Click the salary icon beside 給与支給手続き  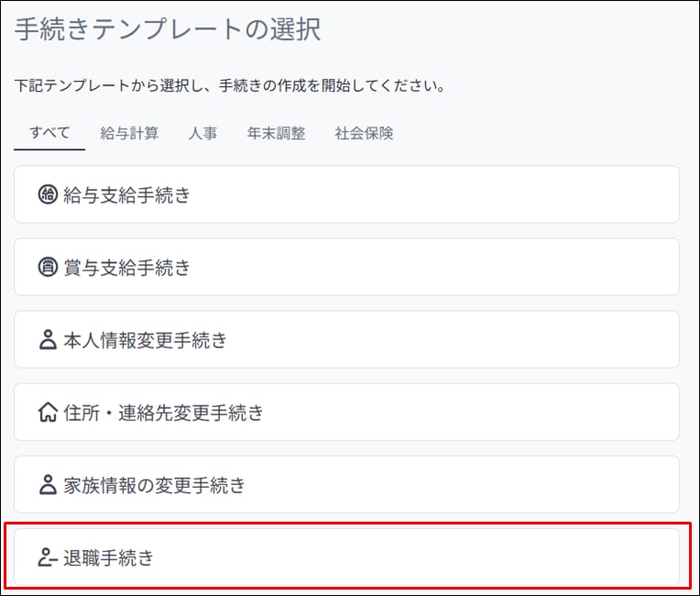click(48, 194)
